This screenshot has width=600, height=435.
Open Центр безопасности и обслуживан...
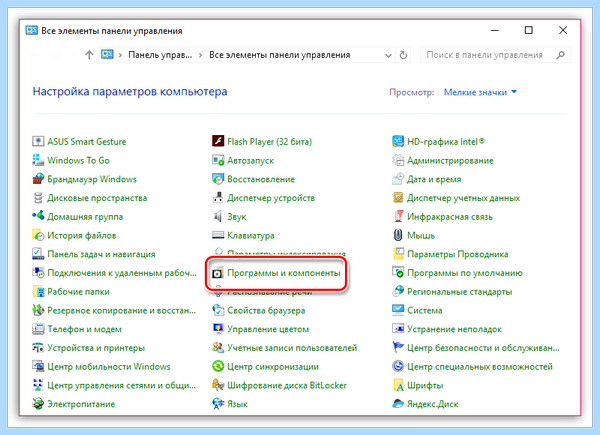pyautogui.click(x=476, y=348)
